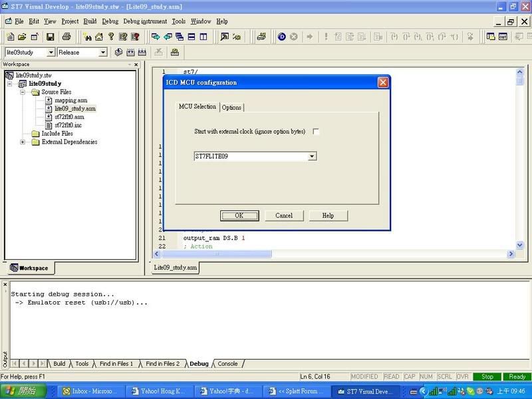532x399 pixels.
Task: Open the Project menu
Action: tap(70, 21)
